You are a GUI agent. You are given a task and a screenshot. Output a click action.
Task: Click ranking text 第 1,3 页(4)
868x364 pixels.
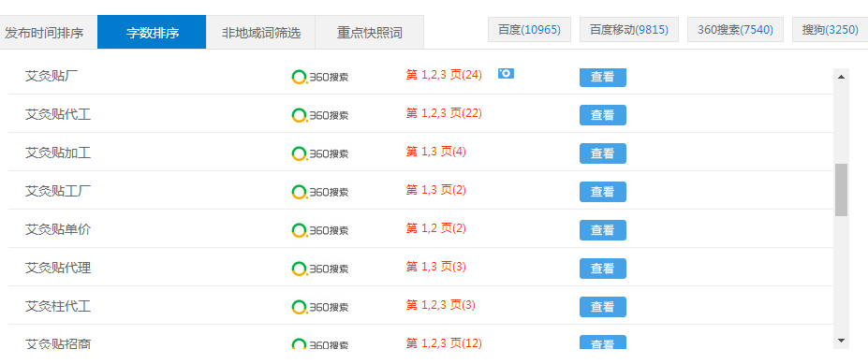tap(436, 151)
